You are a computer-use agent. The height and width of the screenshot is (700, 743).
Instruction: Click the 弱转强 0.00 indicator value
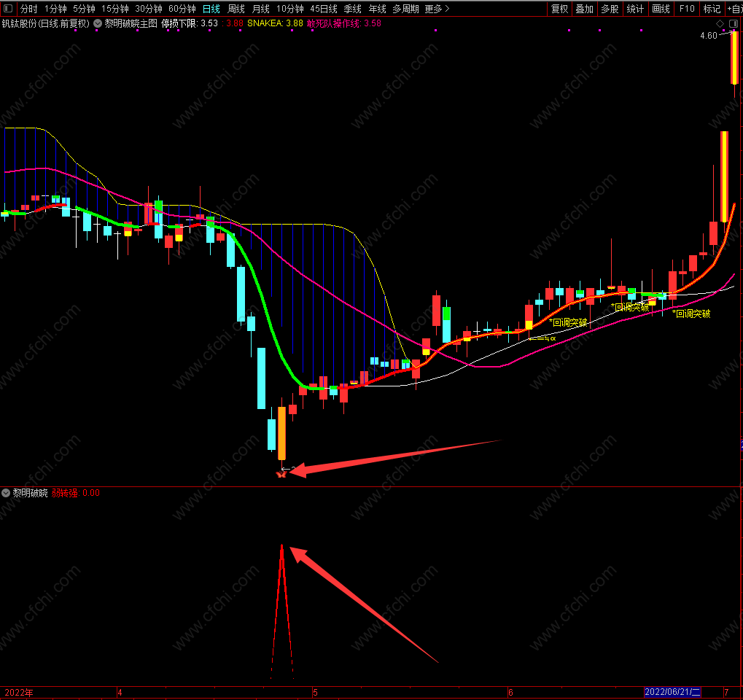(x=76, y=493)
